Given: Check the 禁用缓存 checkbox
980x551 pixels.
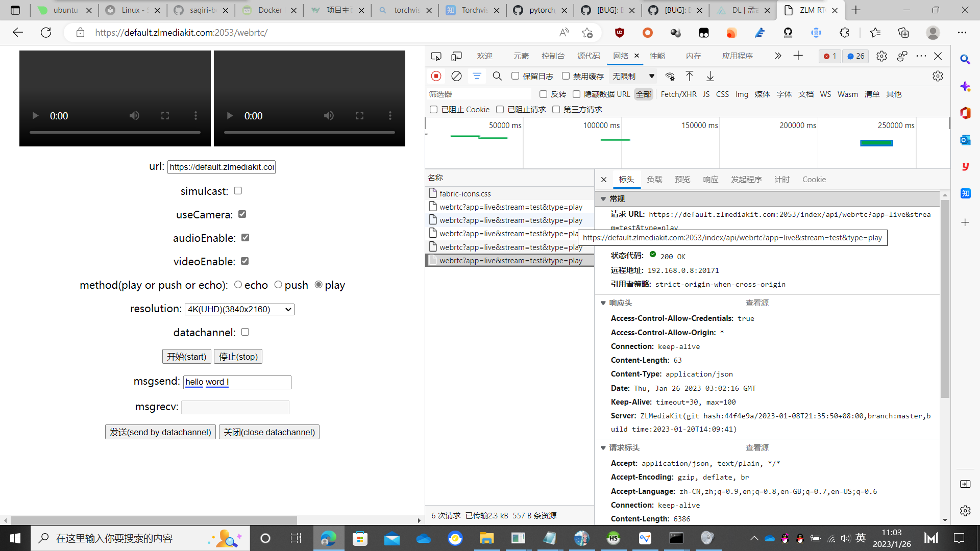Looking at the screenshot, I should 566,76.
